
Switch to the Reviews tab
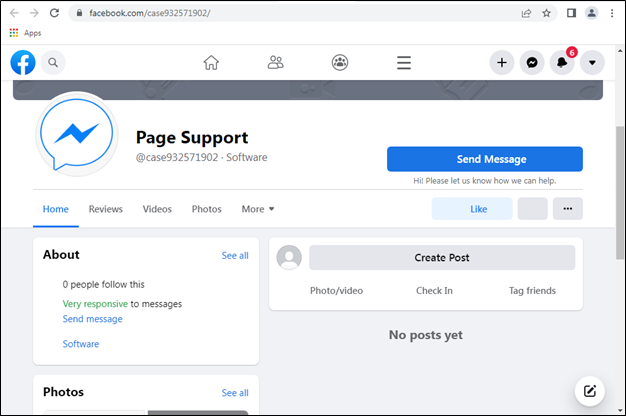106,209
